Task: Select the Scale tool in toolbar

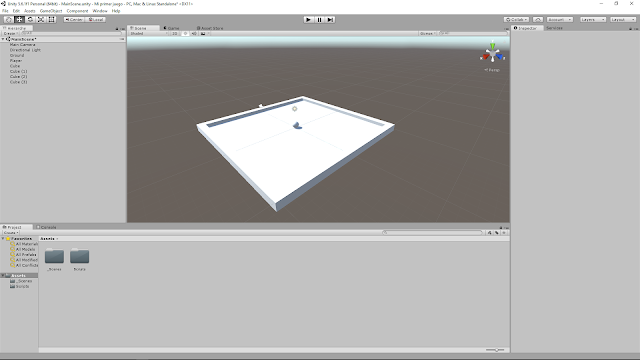Action: point(41,20)
